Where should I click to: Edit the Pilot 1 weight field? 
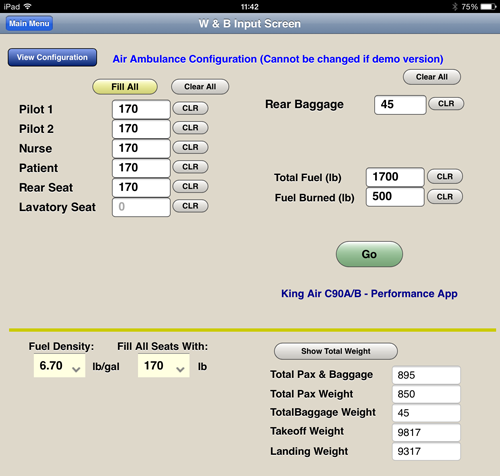141,109
